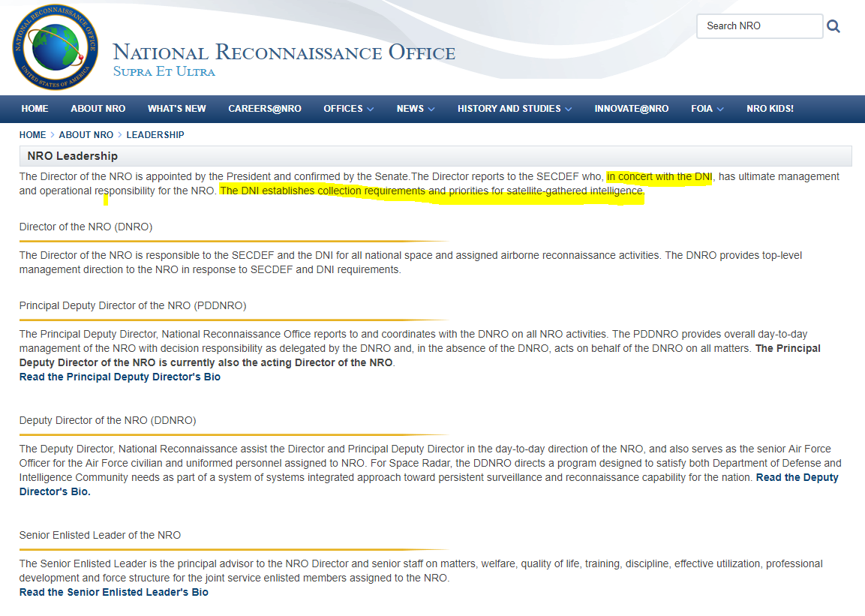Click inside the Search NRO field
This screenshot has height=616, width=865.
759,26
